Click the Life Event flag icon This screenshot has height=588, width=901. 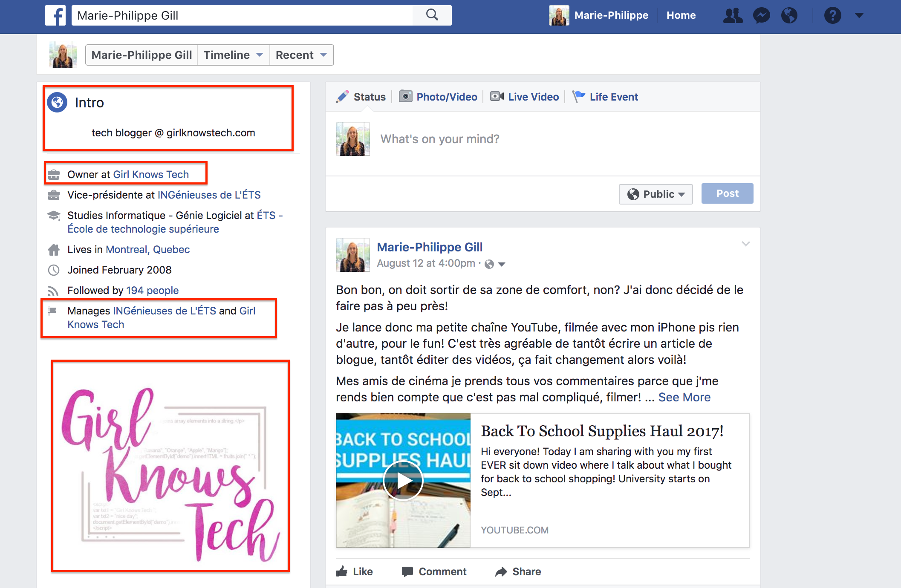click(x=579, y=96)
